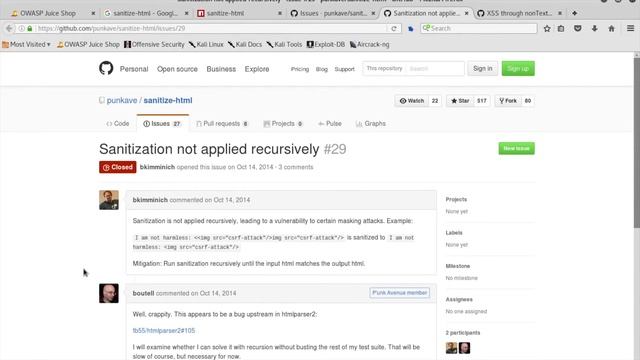Open the Support link
Screen dimensions: 640x360
(344, 69)
